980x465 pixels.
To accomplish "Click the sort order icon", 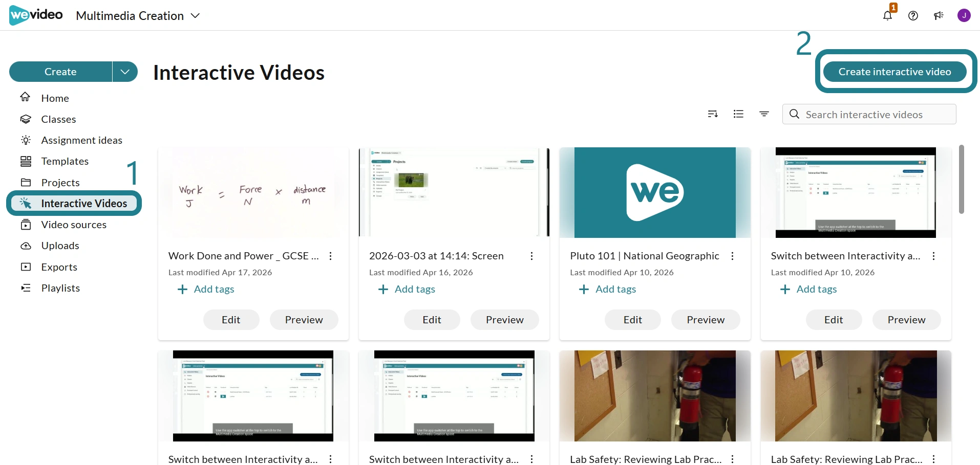I will pos(713,114).
